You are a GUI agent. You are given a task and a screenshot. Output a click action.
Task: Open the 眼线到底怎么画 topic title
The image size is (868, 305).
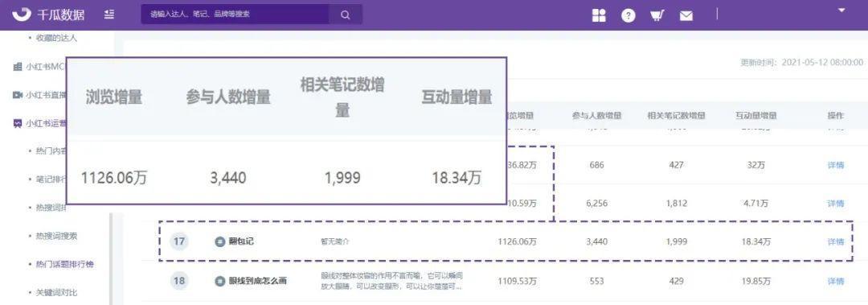[257, 281]
